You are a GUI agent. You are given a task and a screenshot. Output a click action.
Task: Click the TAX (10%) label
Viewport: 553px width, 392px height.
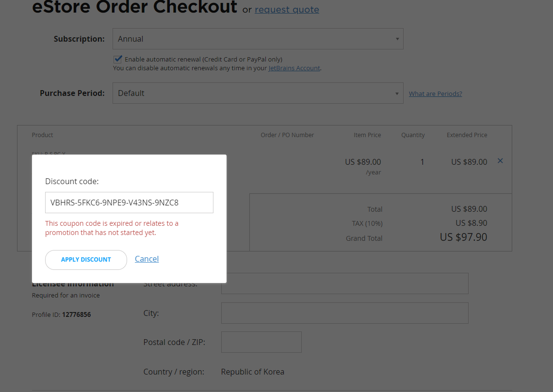pyautogui.click(x=367, y=223)
